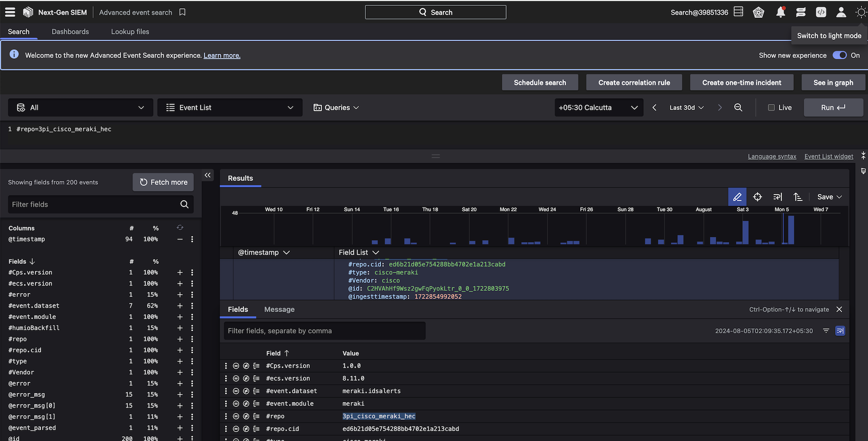This screenshot has height=441, width=868.
Task: Click the zoom out time range magnifier
Action: (738, 108)
